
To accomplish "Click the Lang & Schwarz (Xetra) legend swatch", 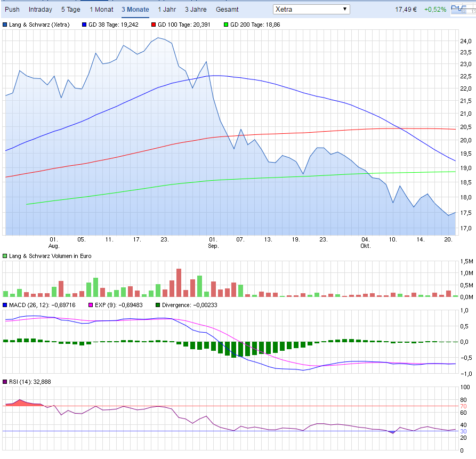I will coord(5,25).
